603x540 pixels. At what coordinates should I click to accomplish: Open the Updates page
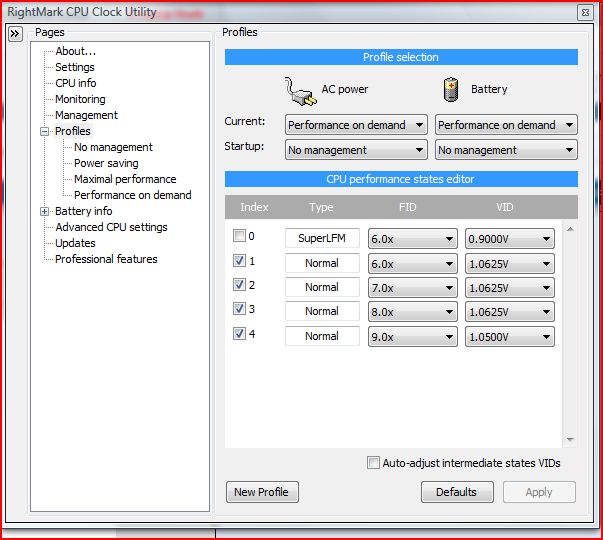(75, 243)
